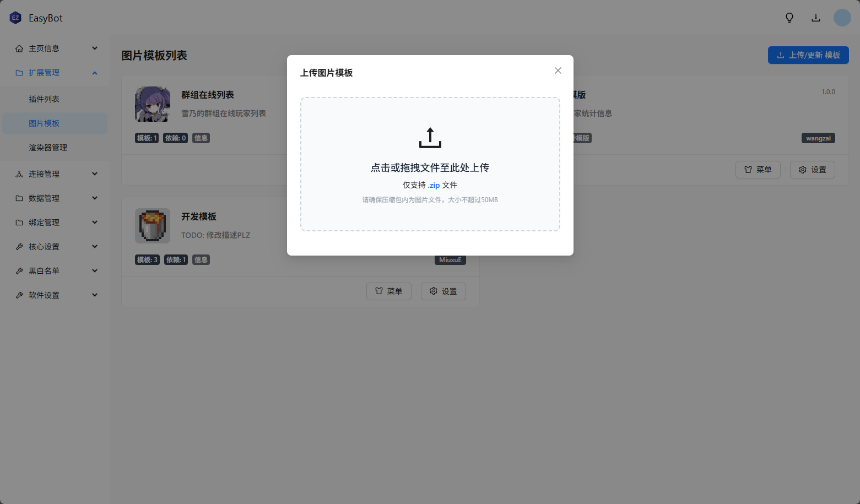Screen dimensions: 860x504
Task: Click the EasyBot logo icon
Action: 15,18
